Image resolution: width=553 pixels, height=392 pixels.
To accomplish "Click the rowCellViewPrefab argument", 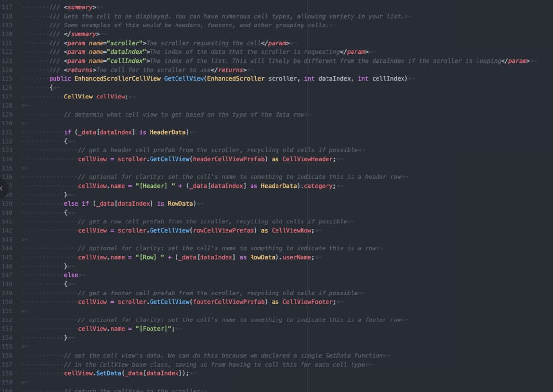I will point(223,230).
